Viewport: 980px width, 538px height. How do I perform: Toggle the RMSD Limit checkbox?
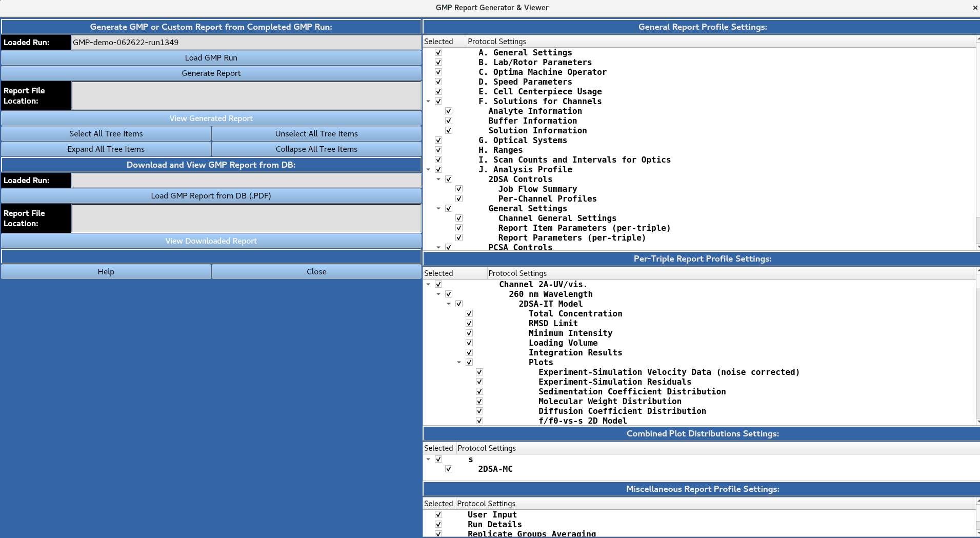click(469, 323)
